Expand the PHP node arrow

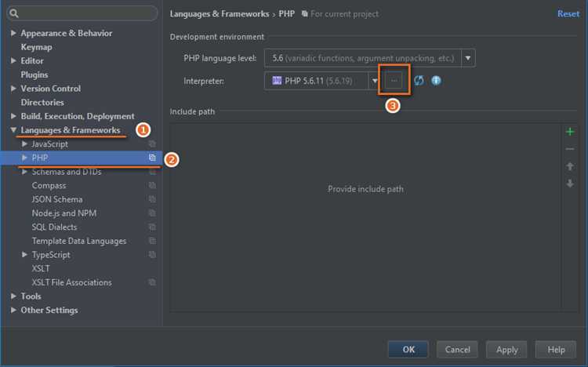point(24,158)
